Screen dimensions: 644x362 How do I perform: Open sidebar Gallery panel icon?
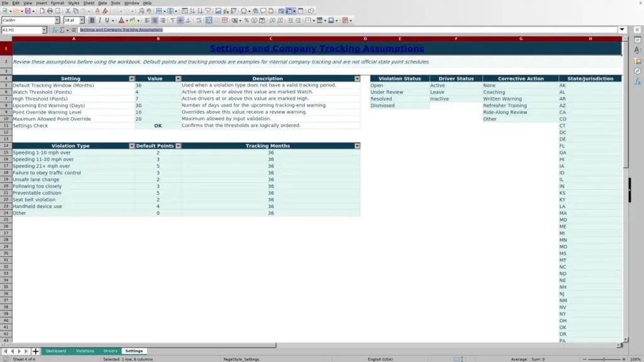click(x=638, y=61)
